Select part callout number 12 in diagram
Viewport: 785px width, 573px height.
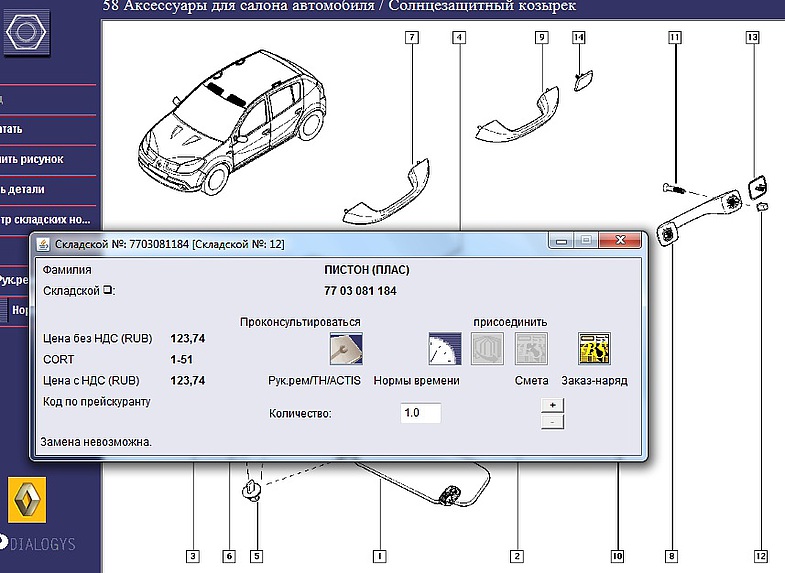tap(761, 556)
